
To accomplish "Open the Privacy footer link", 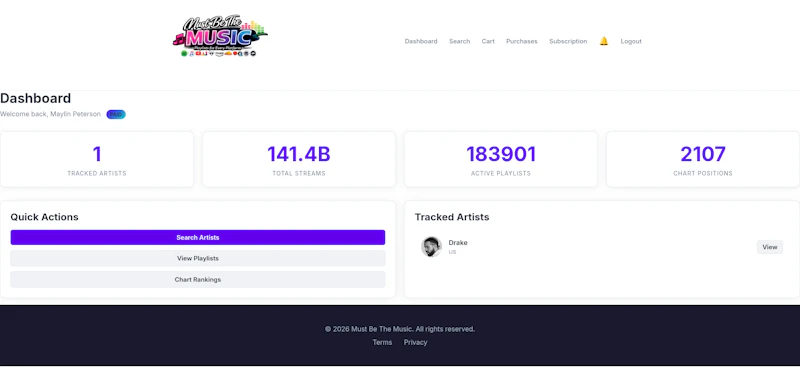I will 415,342.
